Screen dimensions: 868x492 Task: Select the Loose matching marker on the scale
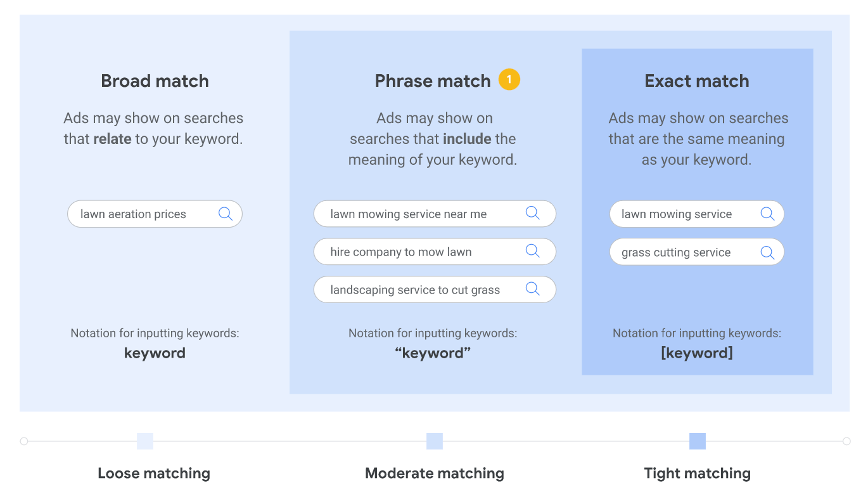145,441
